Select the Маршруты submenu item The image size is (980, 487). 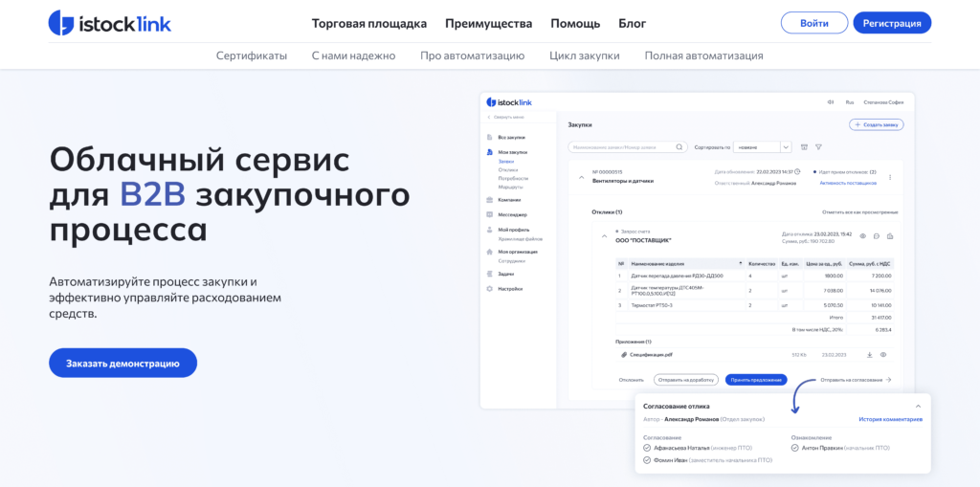[x=511, y=187]
